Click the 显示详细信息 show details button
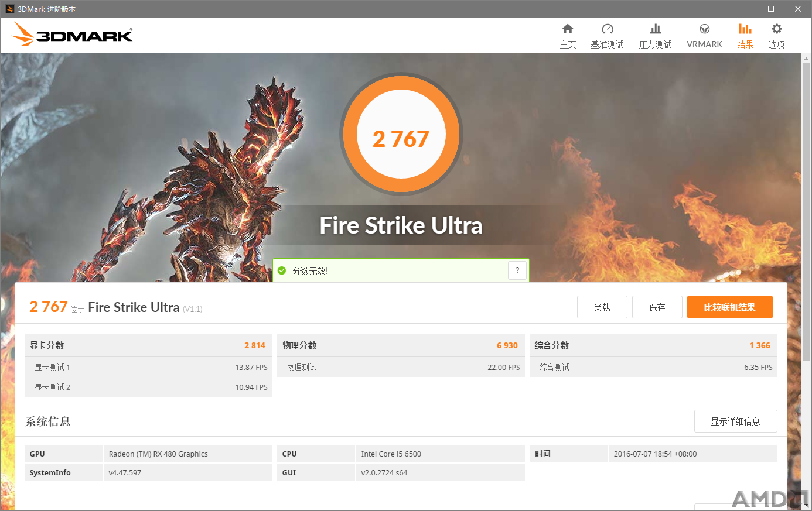Screen dimensions: 812x511 (x=736, y=421)
